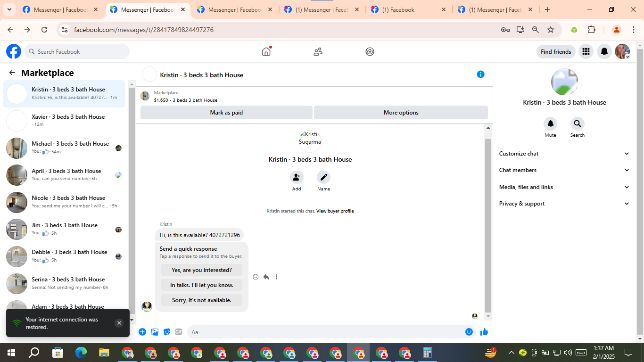Expand Privacy & support section
Screen dimensions: 644x362
564,204
